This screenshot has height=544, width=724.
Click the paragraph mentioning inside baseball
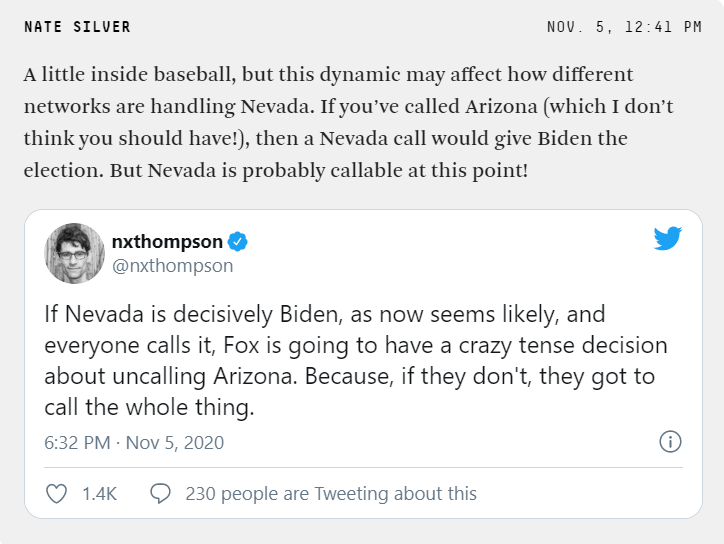(348, 122)
